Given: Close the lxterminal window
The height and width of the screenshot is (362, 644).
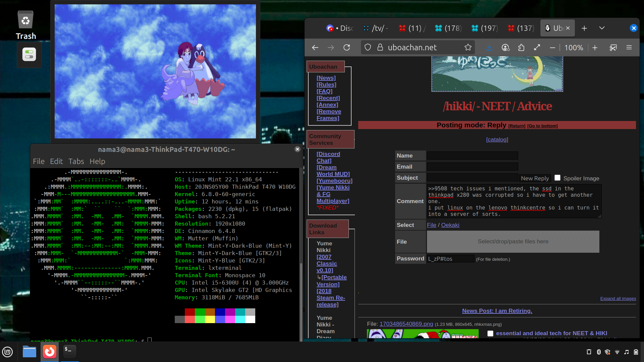Looking at the screenshot, I should tap(297, 149).
